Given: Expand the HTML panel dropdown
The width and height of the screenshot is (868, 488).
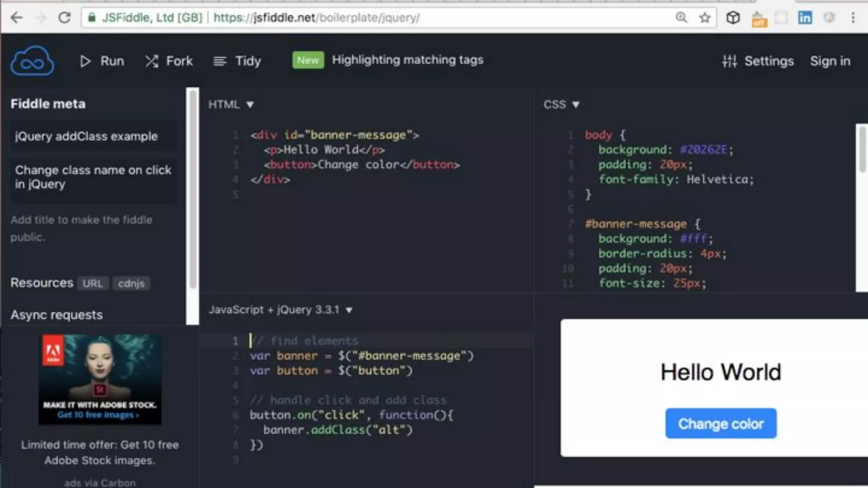Looking at the screenshot, I should [250, 105].
